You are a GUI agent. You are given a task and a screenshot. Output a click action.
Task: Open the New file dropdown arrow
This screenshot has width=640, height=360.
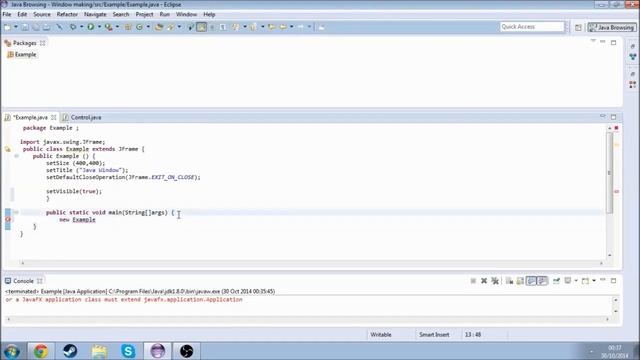click(x=16, y=27)
